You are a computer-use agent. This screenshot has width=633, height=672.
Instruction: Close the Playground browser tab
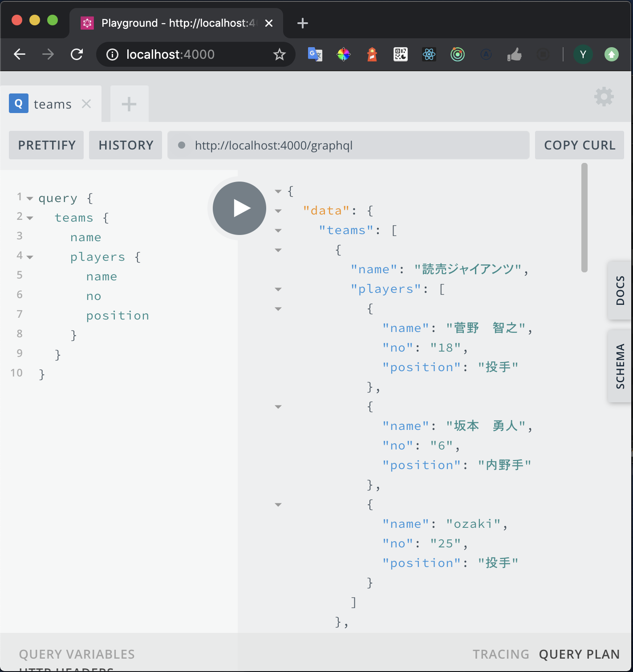[x=269, y=23]
